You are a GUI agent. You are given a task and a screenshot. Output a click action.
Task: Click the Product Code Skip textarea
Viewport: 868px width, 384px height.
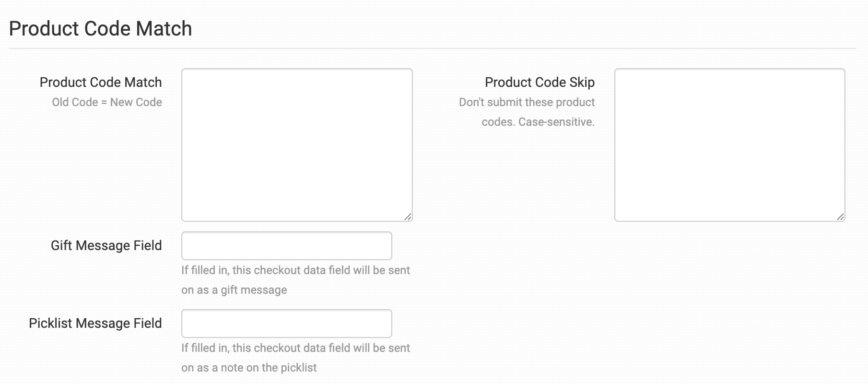click(x=729, y=144)
